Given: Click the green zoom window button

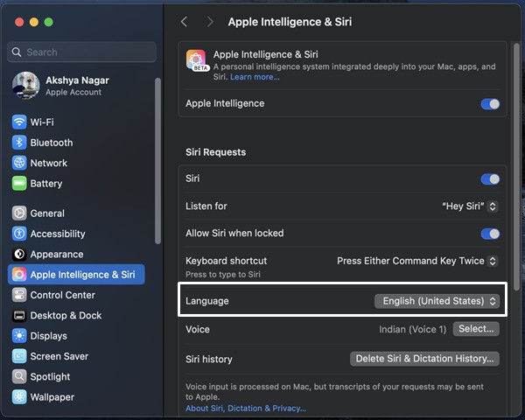Looking at the screenshot, I should pos(48,22).
